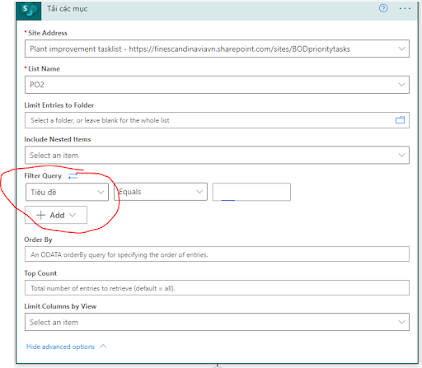Click the Include Nested Items label
This screenshot has height=368, width=422.
57,139
